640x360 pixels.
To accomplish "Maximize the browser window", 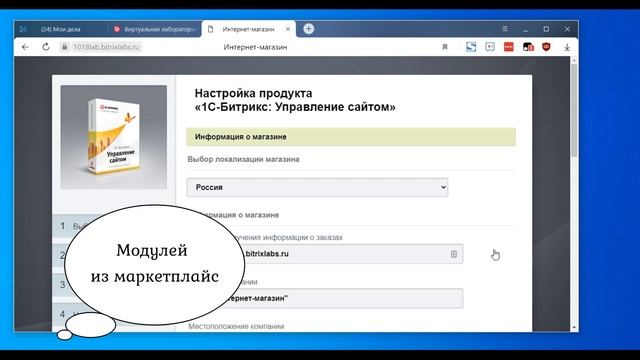I will pyautogui.click(x=546, y=29).
